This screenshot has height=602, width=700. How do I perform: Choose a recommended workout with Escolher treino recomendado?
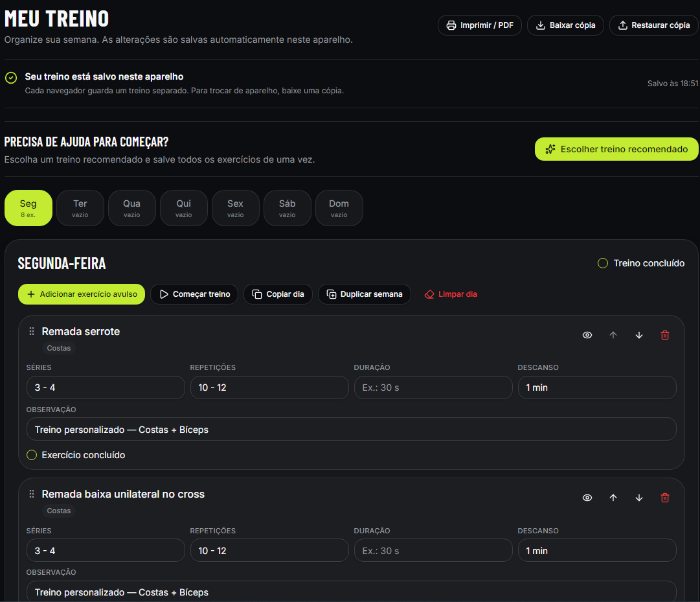pos(616,149)
